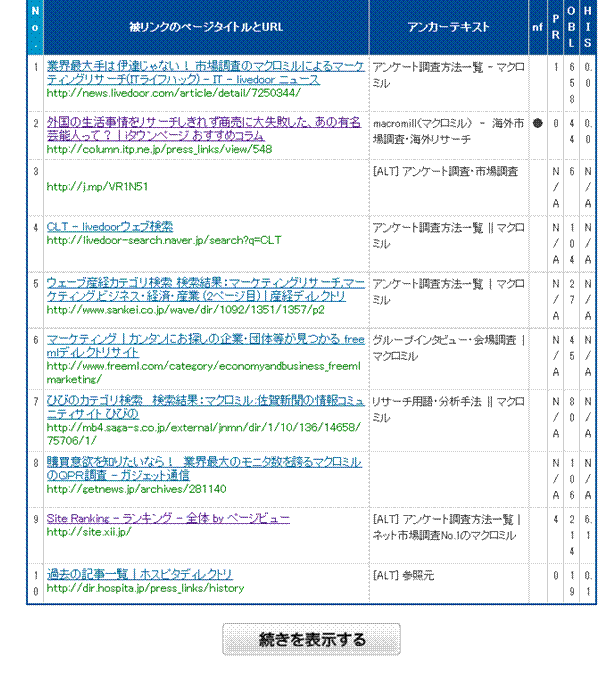Click the 'HIS' column header
The image size is (604, 677).
[x=587, y=27]
